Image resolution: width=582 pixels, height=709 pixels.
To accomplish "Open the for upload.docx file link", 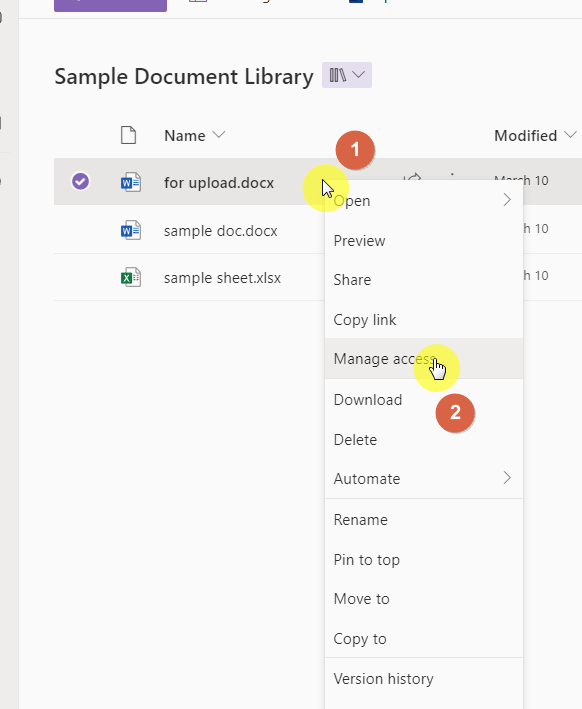I will [x=219, y=183].
